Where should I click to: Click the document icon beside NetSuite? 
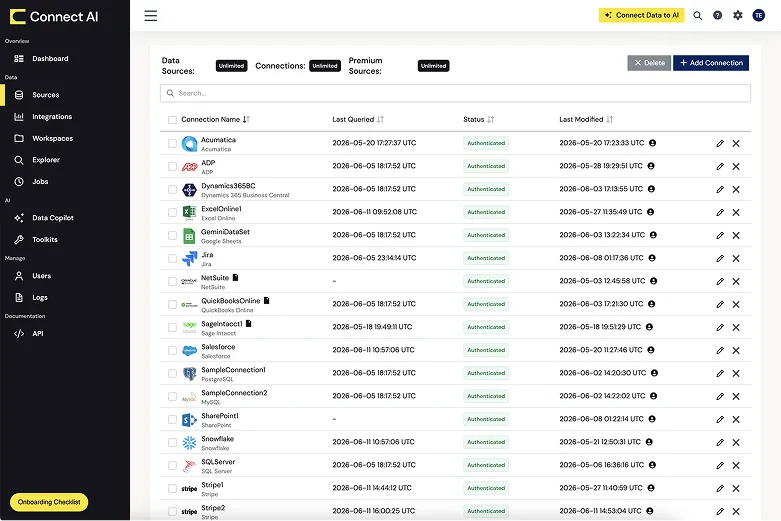(236, 277)
